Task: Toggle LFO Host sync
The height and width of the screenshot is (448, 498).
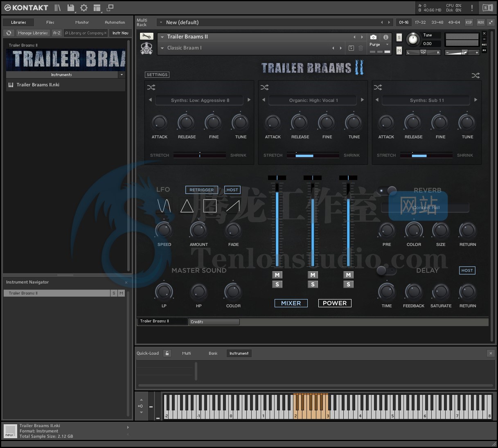Action: click(x=232, y=190)
